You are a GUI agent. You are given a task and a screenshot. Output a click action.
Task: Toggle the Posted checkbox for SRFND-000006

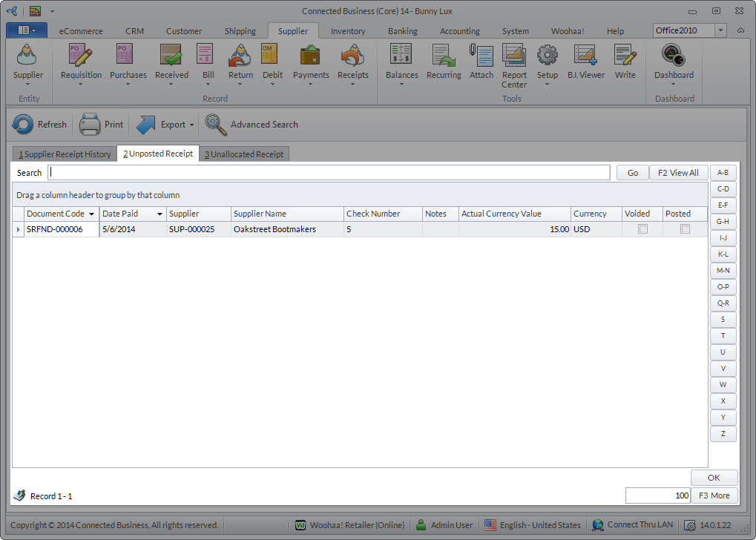point(685,229)
